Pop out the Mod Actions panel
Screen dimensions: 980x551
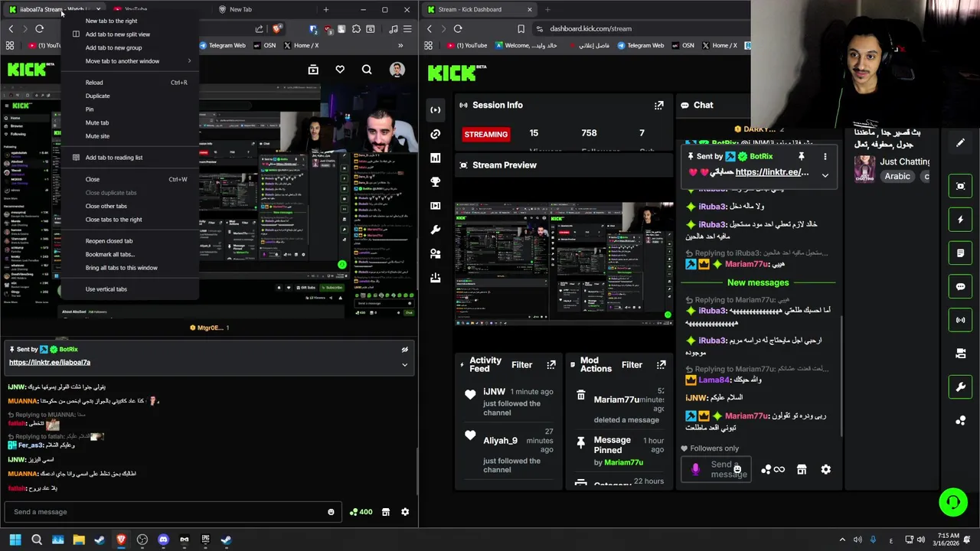pos(661,365)
